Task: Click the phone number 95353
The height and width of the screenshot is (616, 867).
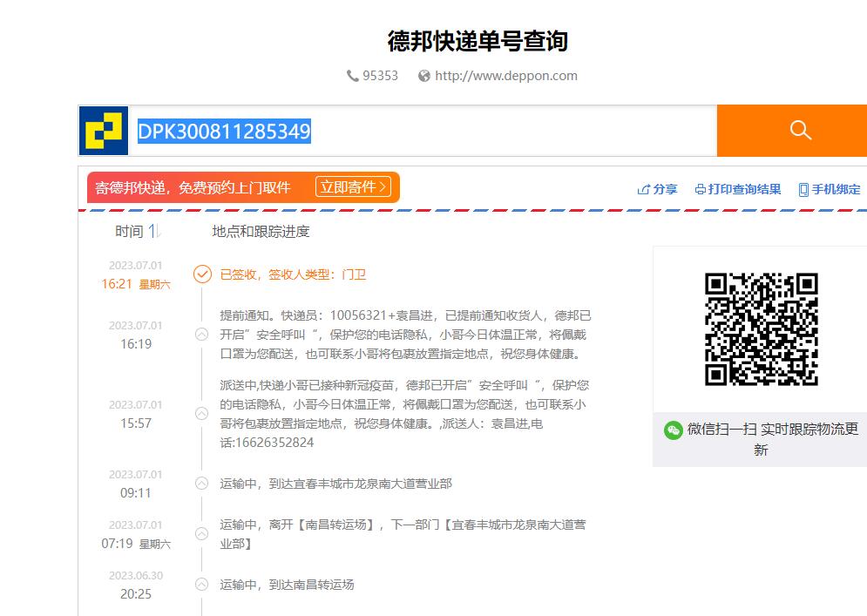Action: tap(380, 76)
